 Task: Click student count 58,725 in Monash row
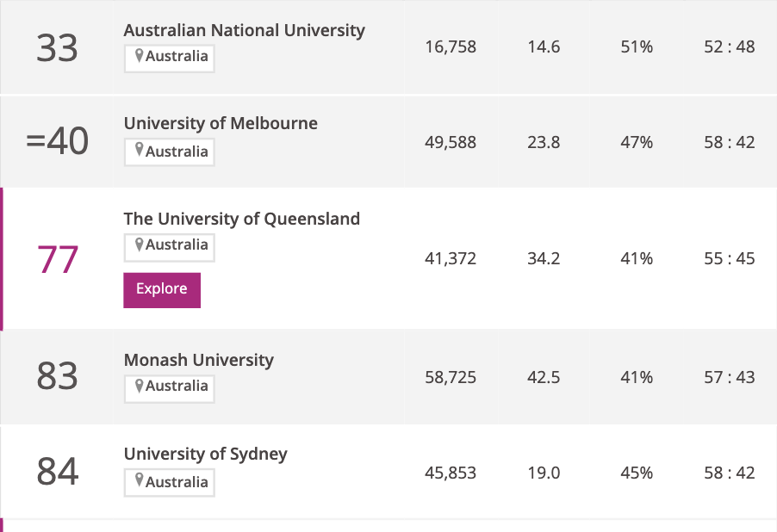(x=451, y=377)
